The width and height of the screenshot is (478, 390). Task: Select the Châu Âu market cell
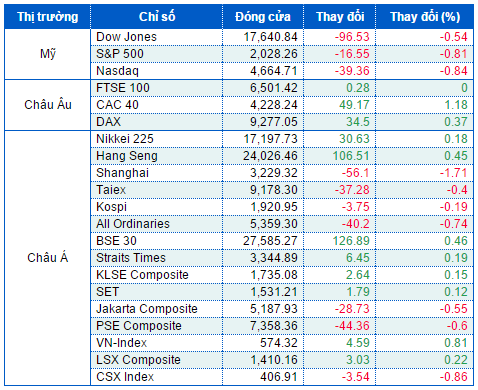48,105
